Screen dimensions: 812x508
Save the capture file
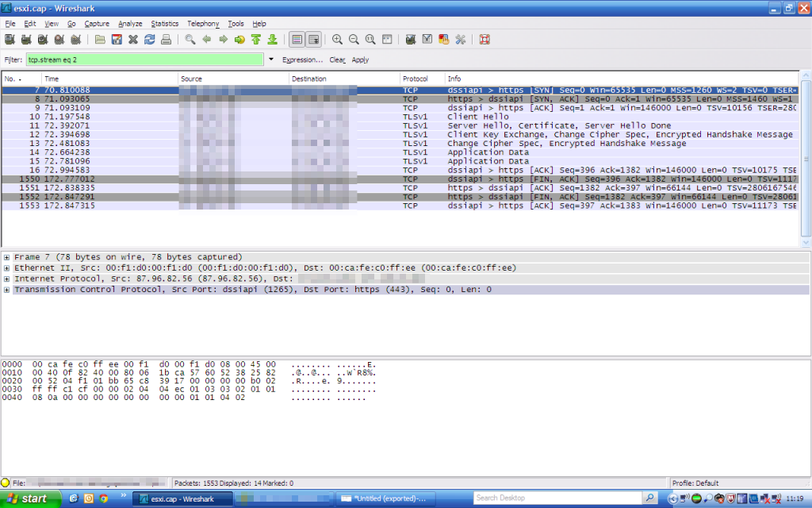[x=117, y=40]
